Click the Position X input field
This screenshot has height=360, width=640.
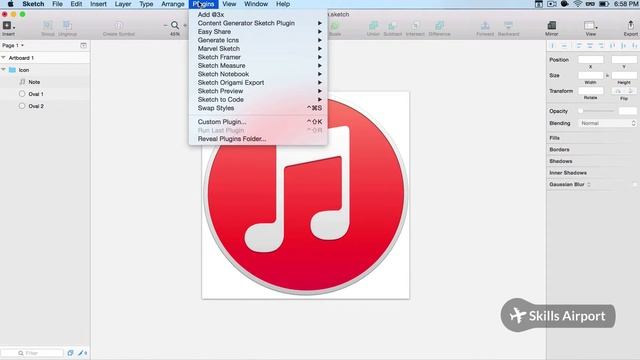click(x=591, y=60)
